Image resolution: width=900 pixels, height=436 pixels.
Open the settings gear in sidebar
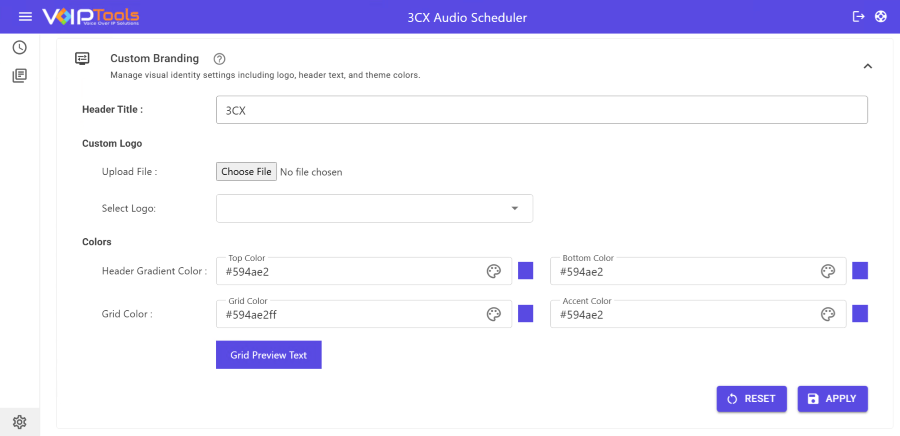point(19,422)
